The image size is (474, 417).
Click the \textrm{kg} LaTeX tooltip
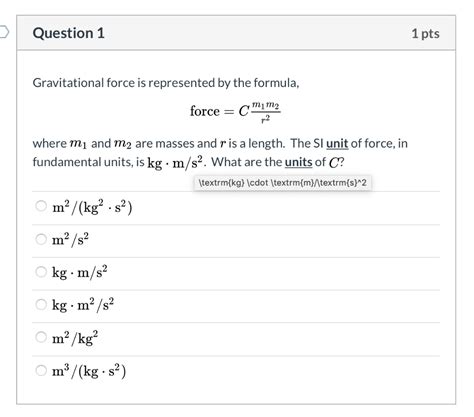[x=282, y=183]
